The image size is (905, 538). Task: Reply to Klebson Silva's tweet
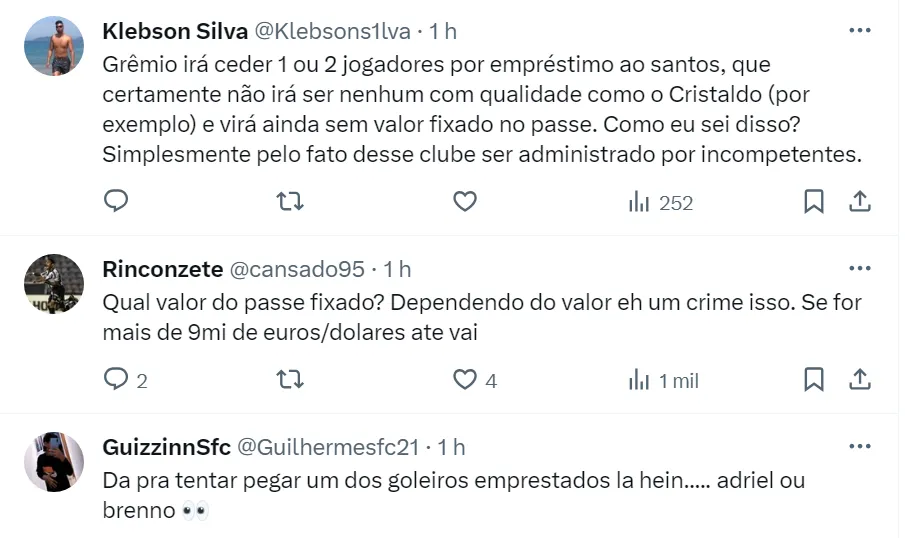tap(117, 202)
